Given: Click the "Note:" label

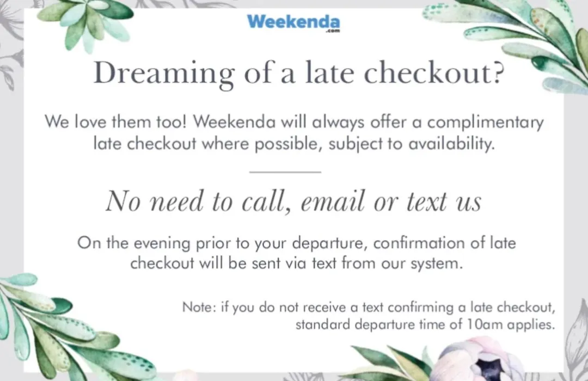Looking at the screenshot, I should pyautogui.click(x=199, y=306).
